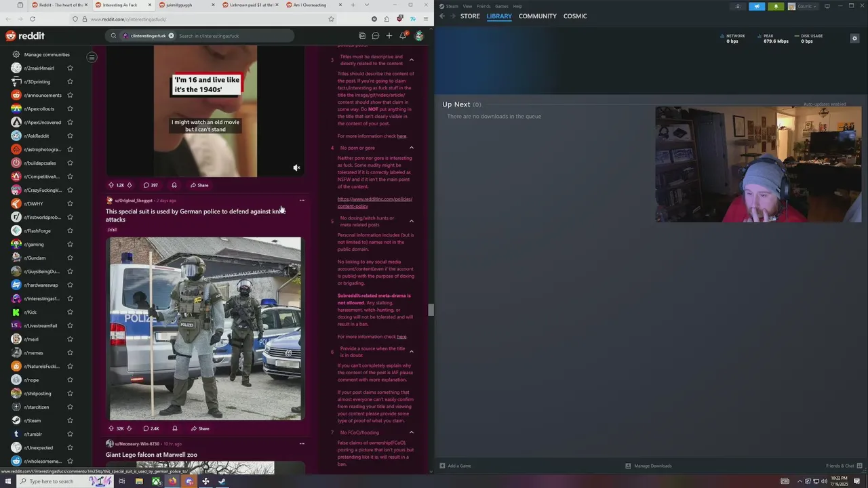
Task: Toggle favorite star for r/announcements
Action: point(70,95)
